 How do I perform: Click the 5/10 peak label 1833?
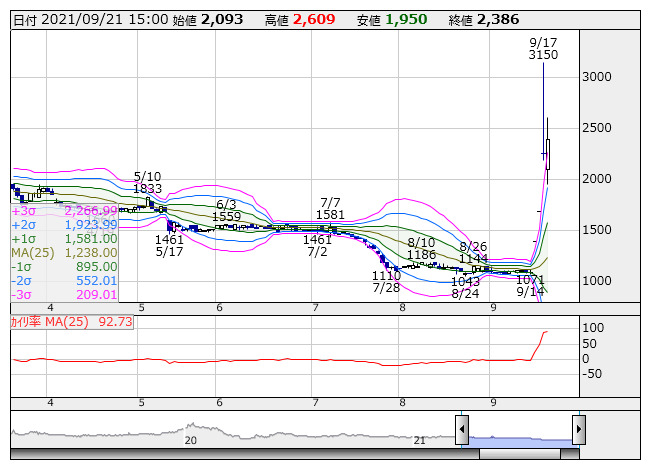[x=147, y=189]
